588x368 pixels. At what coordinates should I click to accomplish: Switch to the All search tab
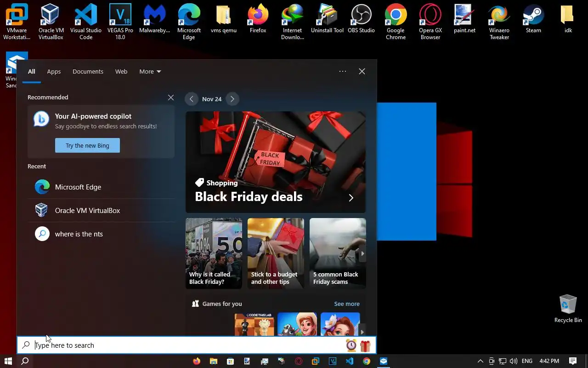click(x=31, y=71)
